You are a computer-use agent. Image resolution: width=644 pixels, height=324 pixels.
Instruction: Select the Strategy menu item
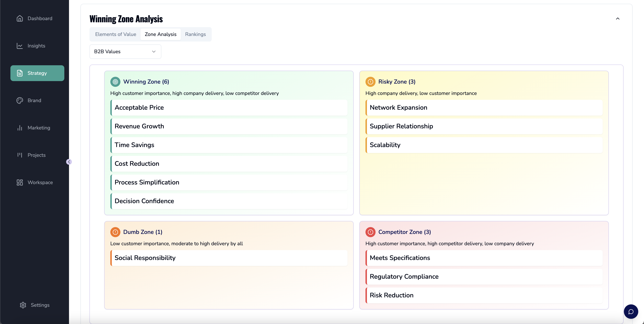(37, 73)
